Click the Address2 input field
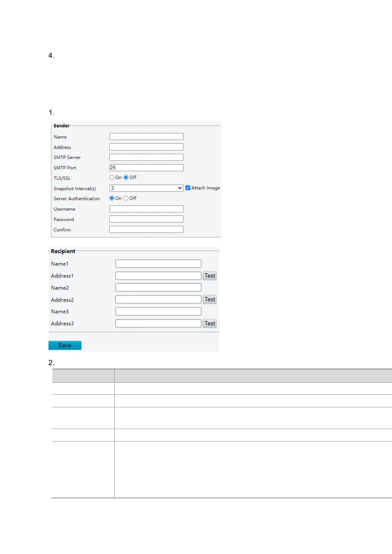The image size is (392, 554). (x=158, y=299)
